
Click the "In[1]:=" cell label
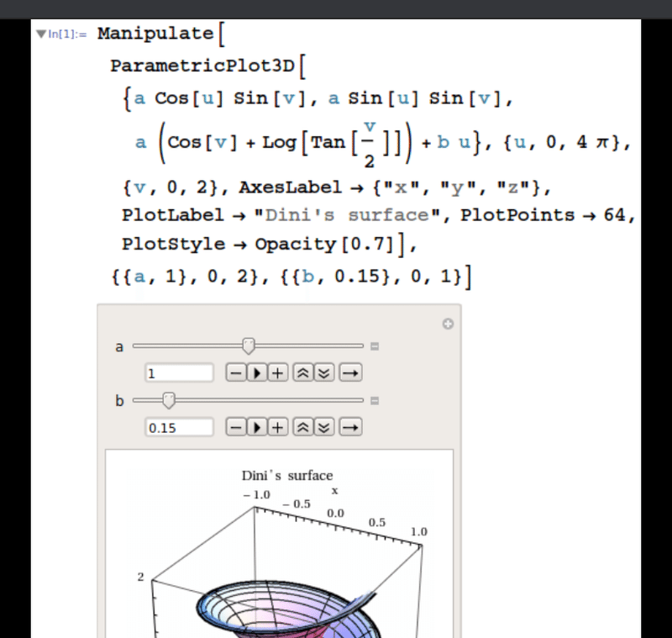(x=67, y=34)
